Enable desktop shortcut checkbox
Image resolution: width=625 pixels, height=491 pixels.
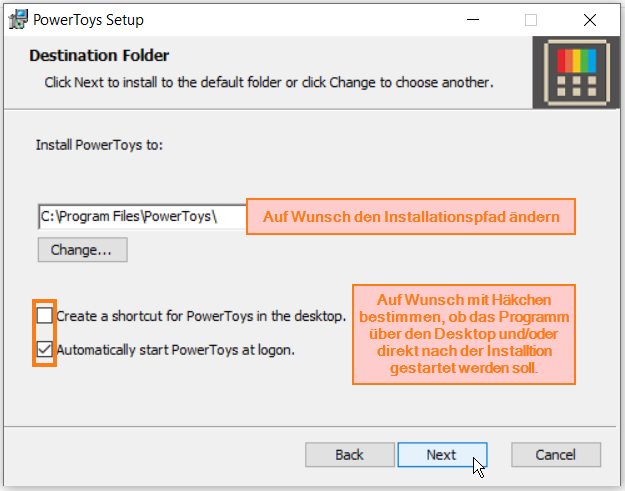[x=44, y=316]
